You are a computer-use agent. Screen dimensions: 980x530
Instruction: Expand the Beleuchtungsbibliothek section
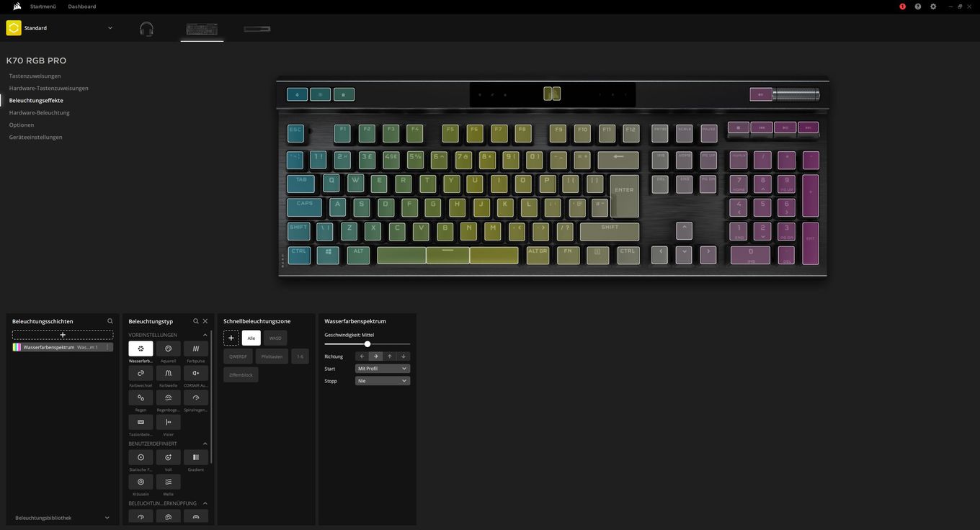click(x=107, y=518)
